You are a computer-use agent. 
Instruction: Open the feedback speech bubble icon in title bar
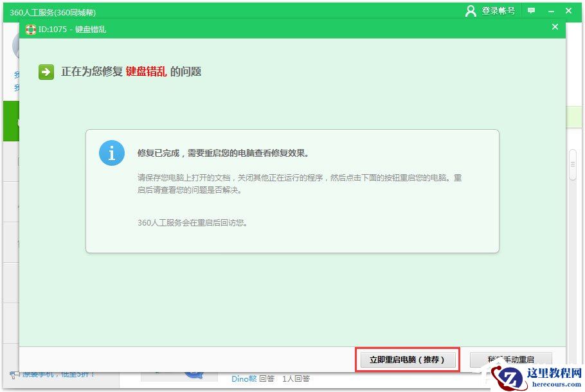tap(530, 11)
